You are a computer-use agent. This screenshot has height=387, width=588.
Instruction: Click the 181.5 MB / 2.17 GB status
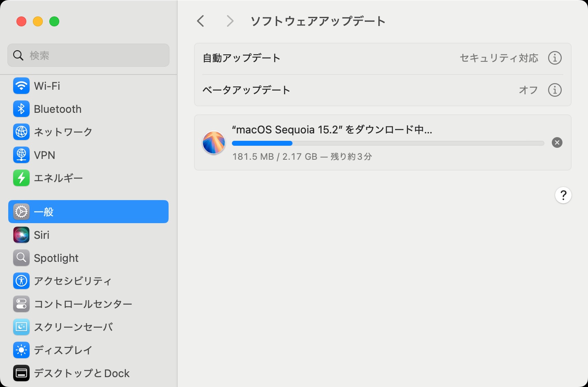302,156
